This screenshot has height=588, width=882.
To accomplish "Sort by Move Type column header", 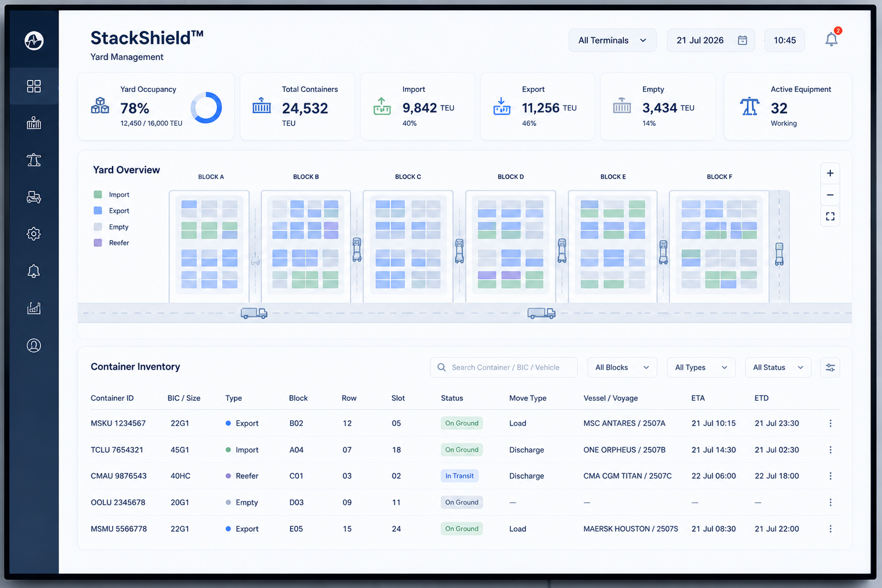I will (x=527, y=398).
